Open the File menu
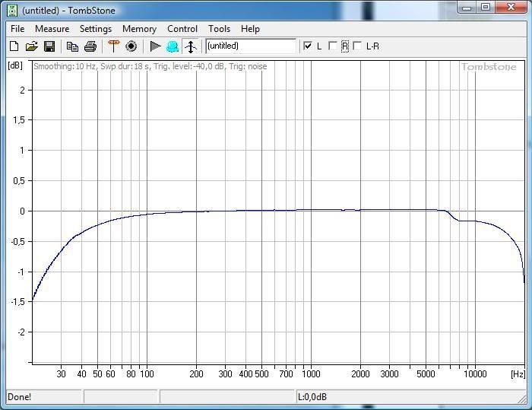The width and height of the screenshot is (532, 410). pos(17,29)
